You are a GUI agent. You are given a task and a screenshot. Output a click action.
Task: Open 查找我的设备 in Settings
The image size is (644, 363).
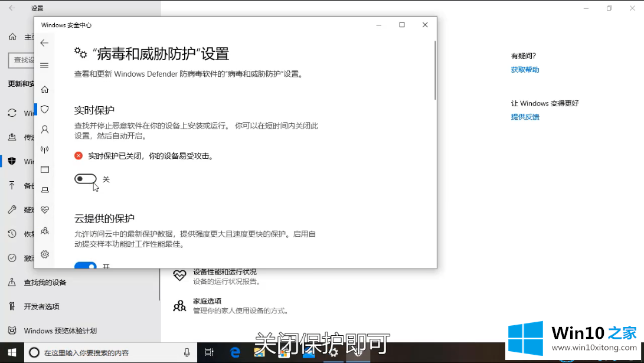click(45, 283)
